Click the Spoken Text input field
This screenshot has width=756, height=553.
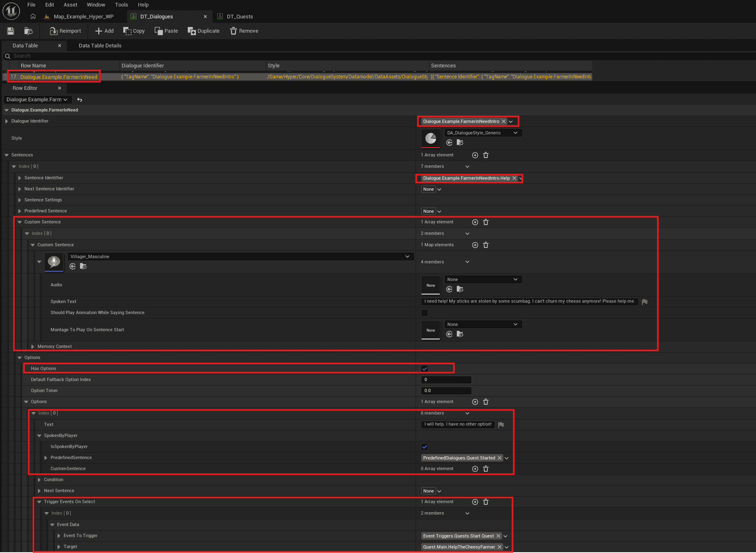coord(529,301)
